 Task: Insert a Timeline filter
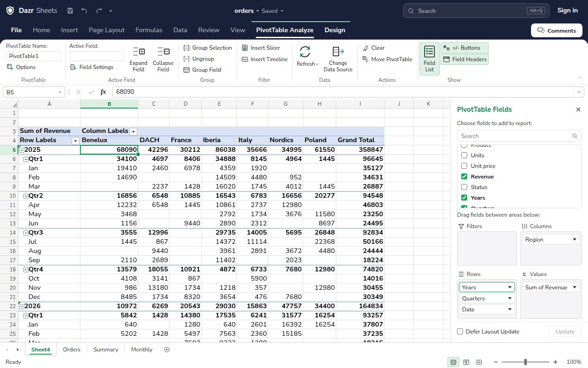(x=265, y=59)
